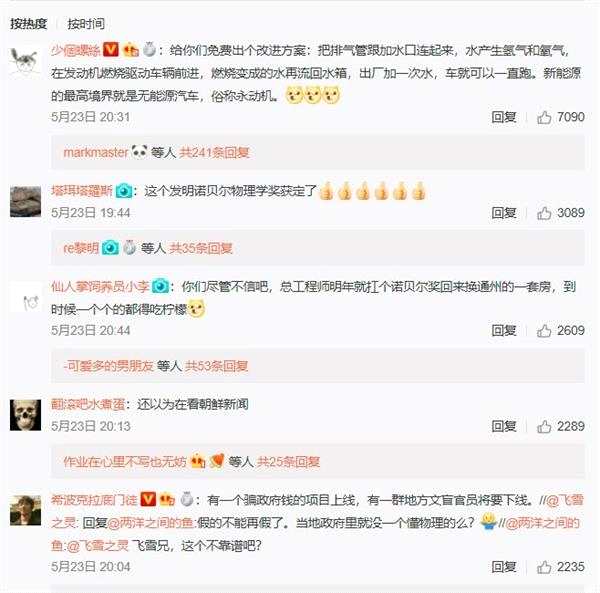Image resolution: width=600 pixels, height=593 pixels.
Task: Expand 共25条回复 replies
Action: pos(288,462)
